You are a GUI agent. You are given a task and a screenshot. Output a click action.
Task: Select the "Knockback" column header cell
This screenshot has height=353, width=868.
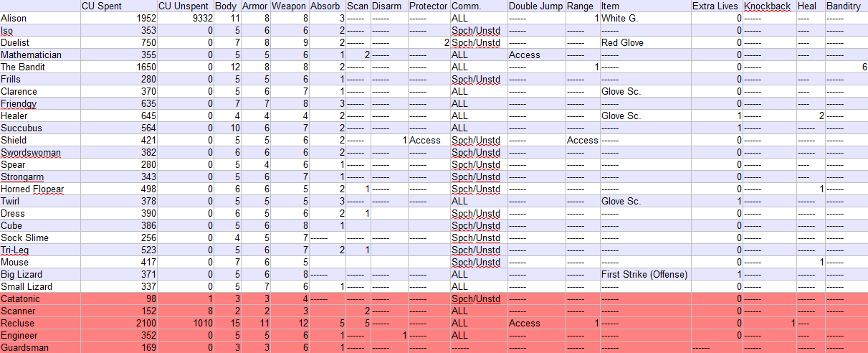click(x=768, y=6)
